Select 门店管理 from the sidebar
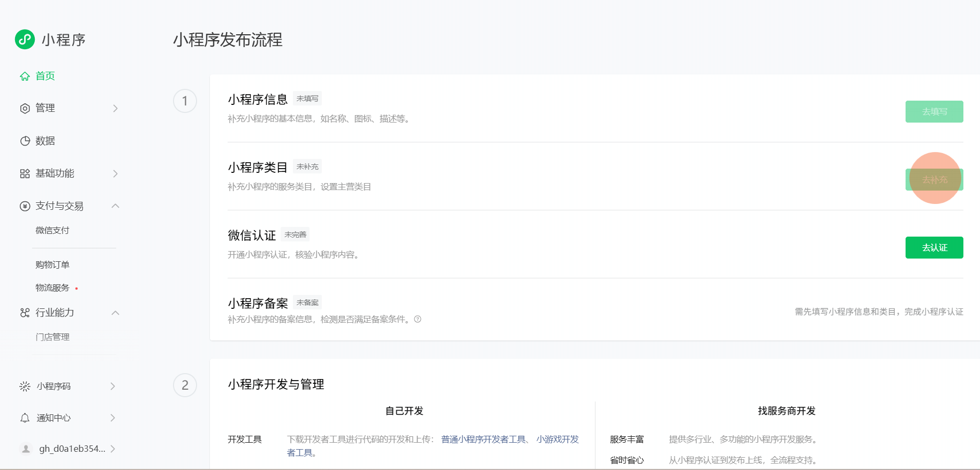The image size is (980, 470). click(52, 337)
